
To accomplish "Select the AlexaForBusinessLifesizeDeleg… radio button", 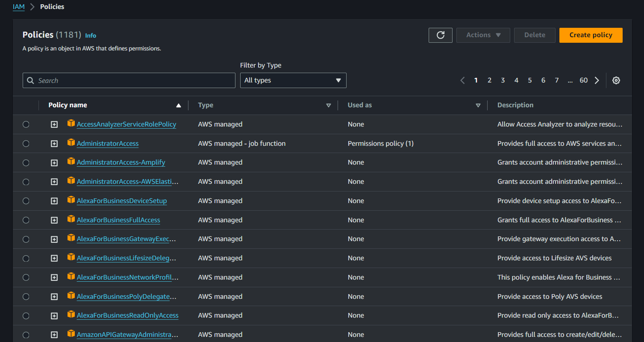I will [x=26, y=258].
